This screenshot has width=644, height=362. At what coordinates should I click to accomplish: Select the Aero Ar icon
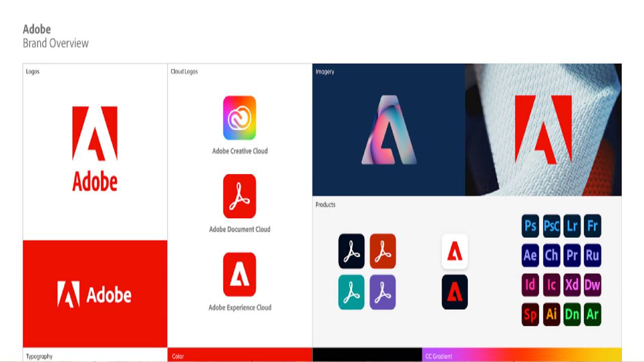[x=593, y=315]
